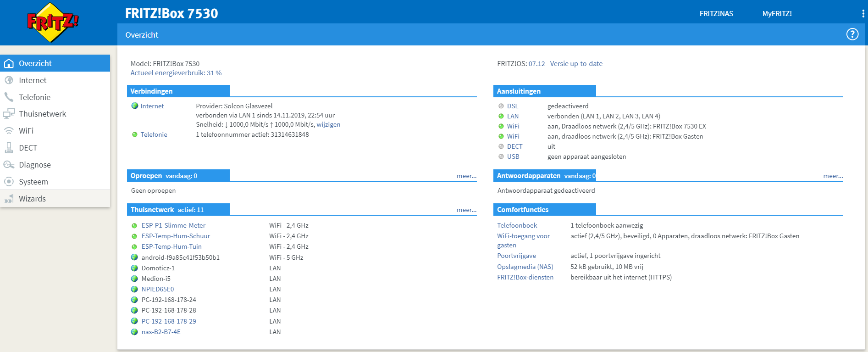Open the Wizards sidebar item
The height and width of the screenshot is (352, 868).
pos(55,199)
